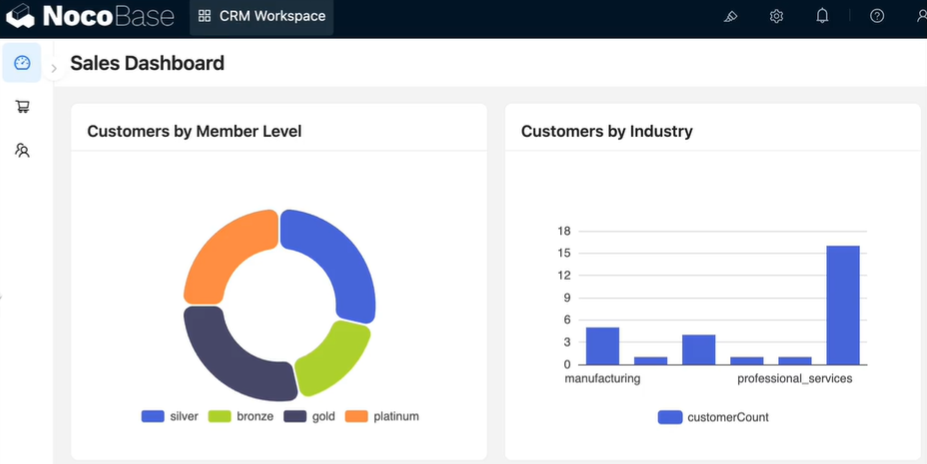Open the shopping cart sidebar icon
This screenshot has height=464, width=927.
click(22, 107)
